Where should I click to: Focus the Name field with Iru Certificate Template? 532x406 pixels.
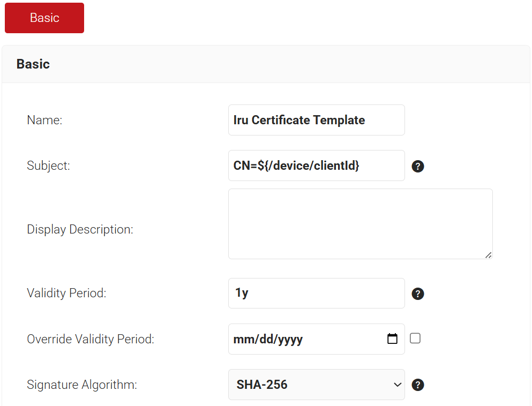(316, 120)
